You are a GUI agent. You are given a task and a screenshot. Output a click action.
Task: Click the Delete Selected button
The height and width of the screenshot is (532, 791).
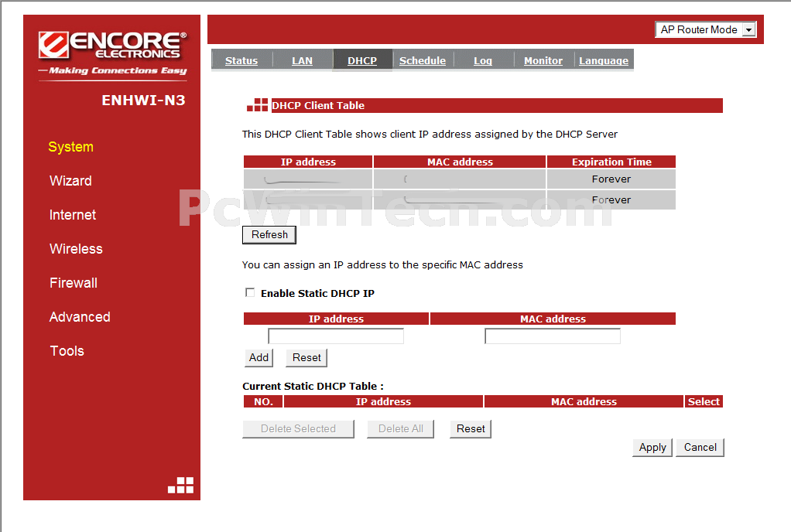click(298, 428)
